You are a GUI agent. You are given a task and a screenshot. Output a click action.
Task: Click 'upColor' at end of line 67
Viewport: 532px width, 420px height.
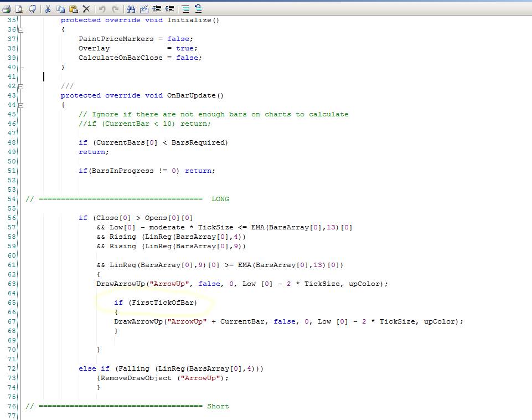439,321
